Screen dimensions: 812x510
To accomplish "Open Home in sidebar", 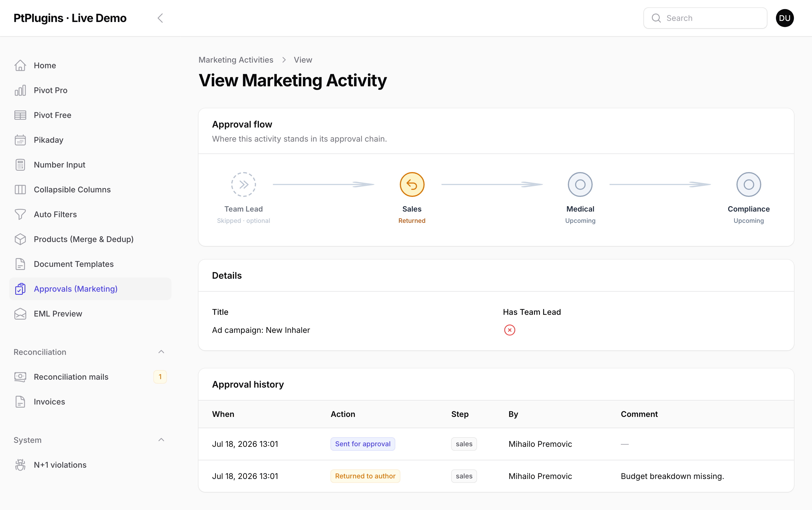I will coord(90,65).
